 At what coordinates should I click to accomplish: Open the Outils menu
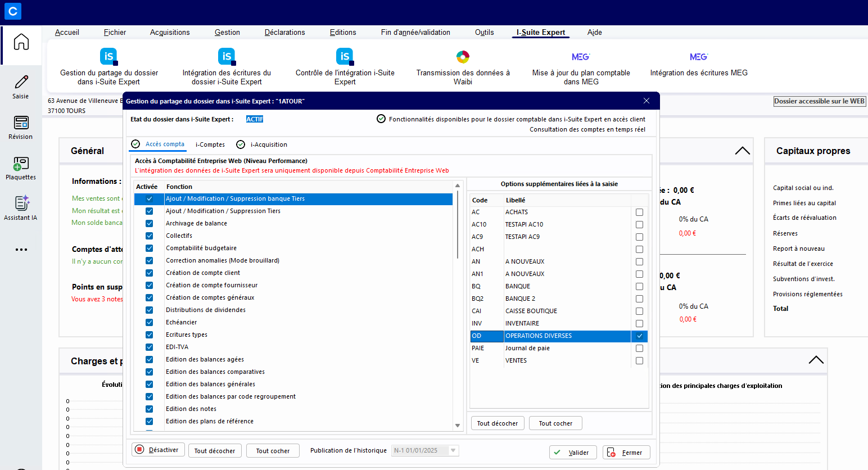coord(485,33)
